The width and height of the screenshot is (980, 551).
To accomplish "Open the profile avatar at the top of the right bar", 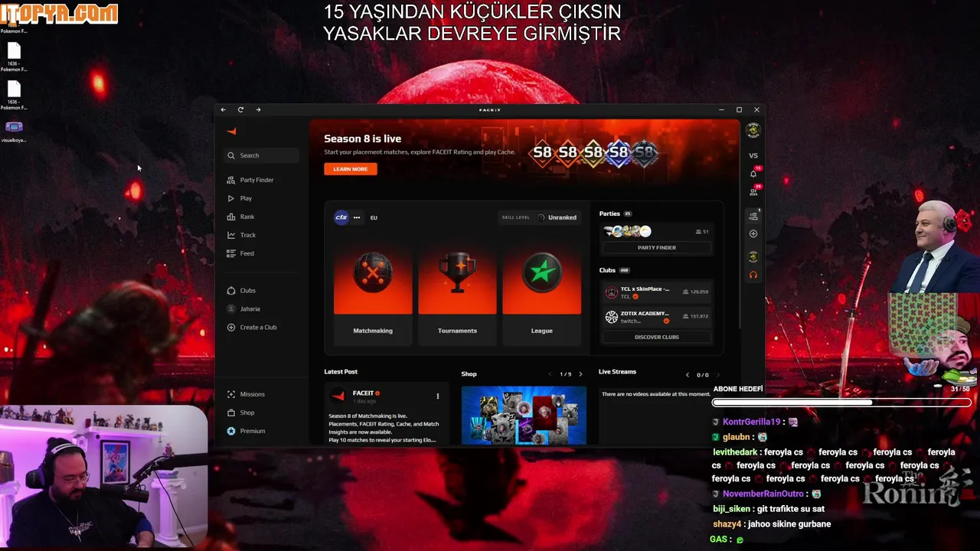I will pyautogui.click(x=753, y=131).
